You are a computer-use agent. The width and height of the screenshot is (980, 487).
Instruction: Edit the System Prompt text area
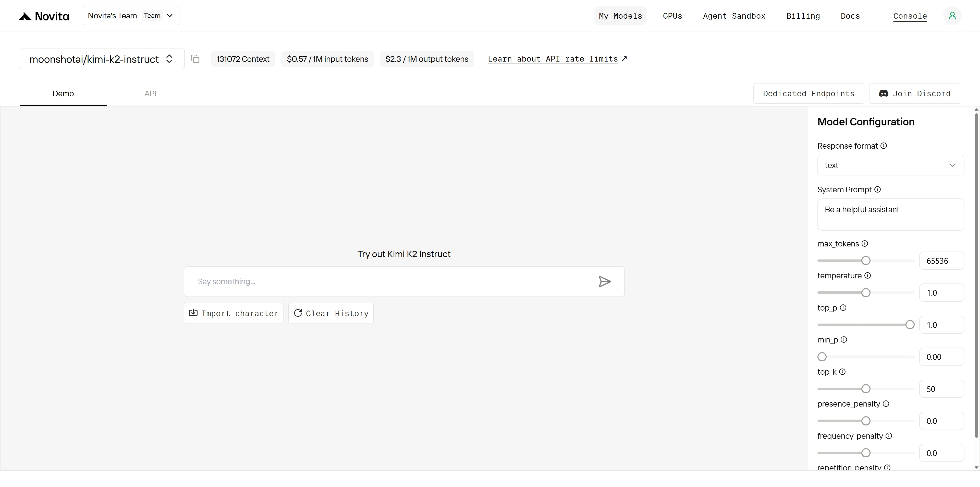point(891,214)
